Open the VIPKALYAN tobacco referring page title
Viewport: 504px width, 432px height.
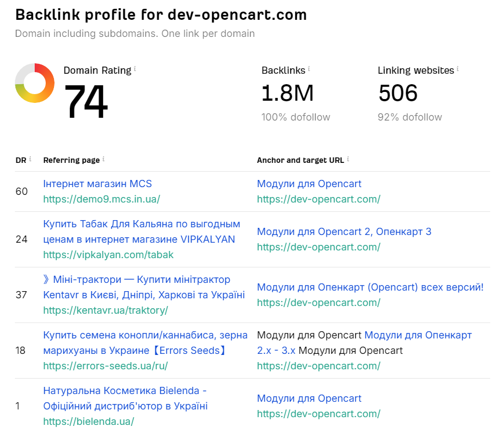coord(142,232)
